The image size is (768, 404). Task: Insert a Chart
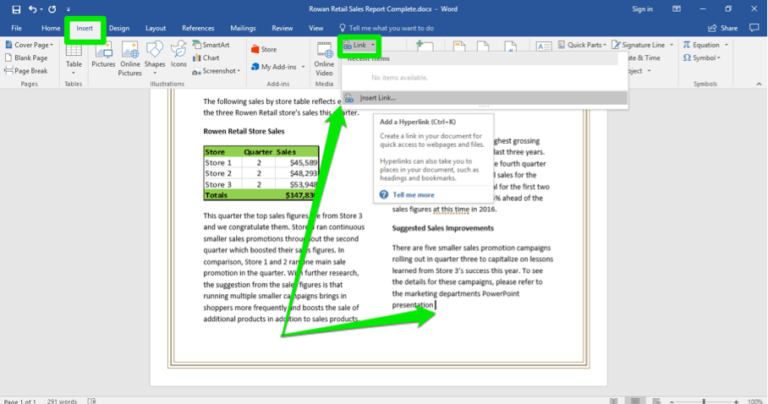coord(206,58)
